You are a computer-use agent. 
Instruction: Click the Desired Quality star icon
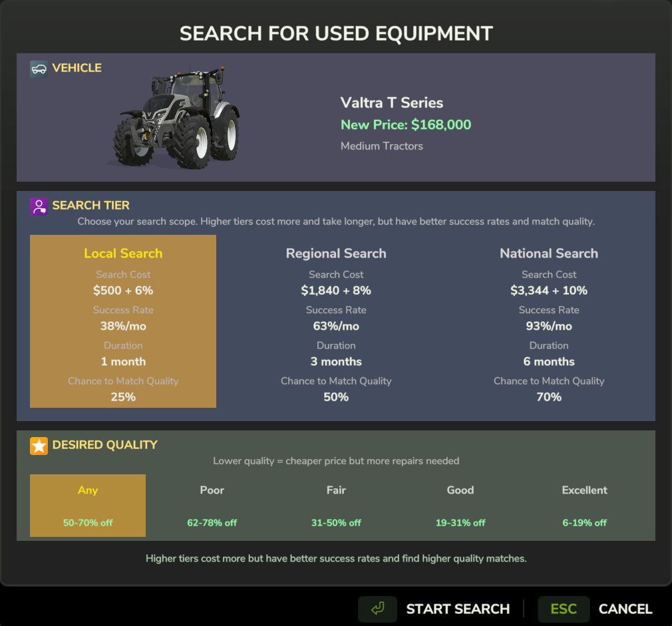coord(38,446)
